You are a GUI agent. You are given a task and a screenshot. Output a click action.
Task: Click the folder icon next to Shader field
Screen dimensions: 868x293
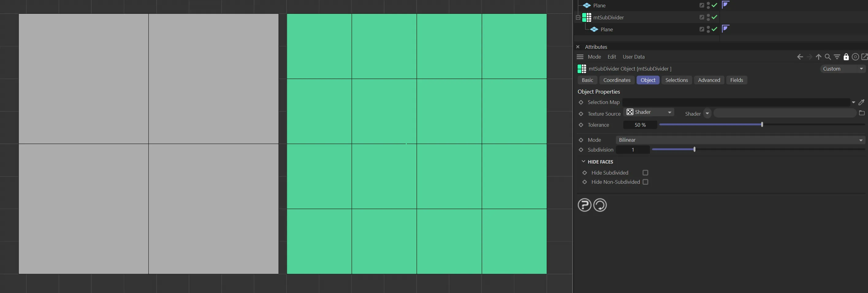[x=862, y=113]
